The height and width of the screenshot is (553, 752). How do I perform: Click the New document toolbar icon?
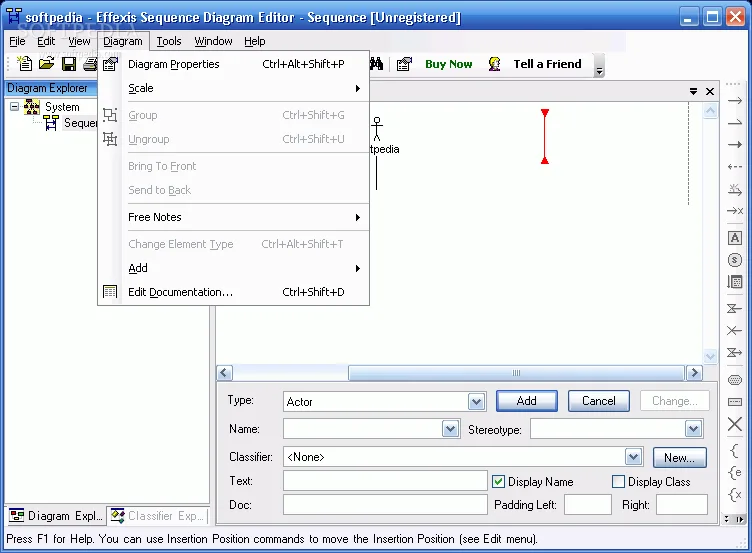tap(24, 64)
